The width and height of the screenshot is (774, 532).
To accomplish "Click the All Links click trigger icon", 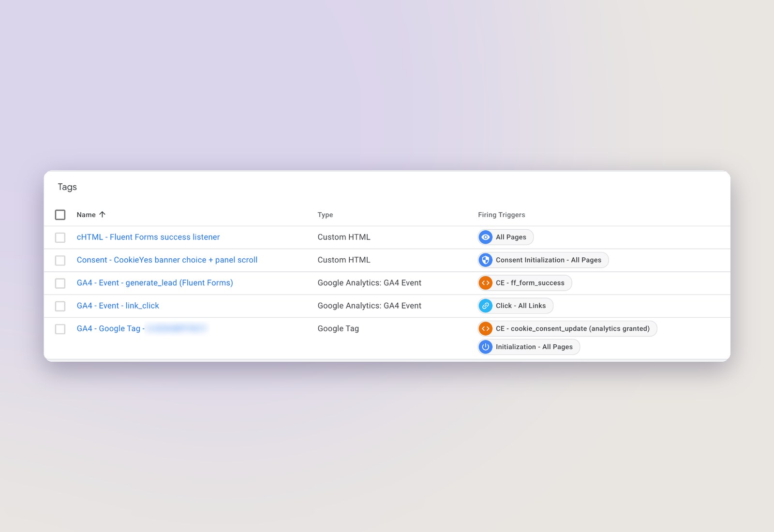I will click(486, 306).
